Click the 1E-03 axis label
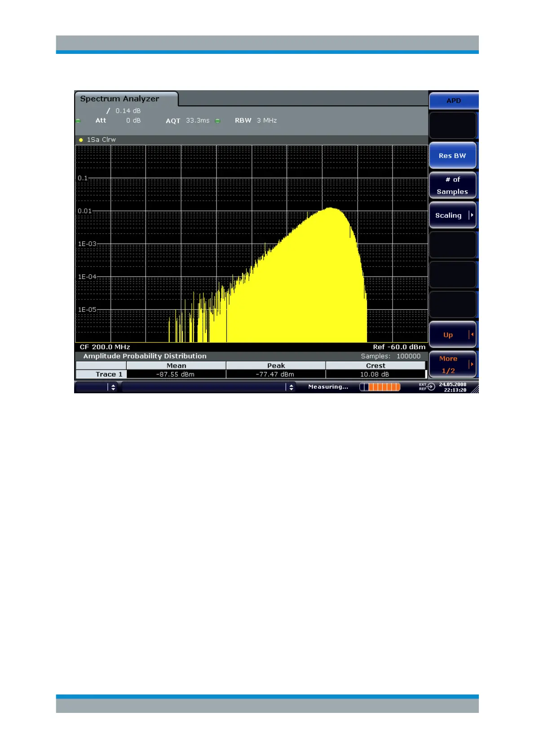Viewport: 535px width, 756px height. click(x=87, y=244)
